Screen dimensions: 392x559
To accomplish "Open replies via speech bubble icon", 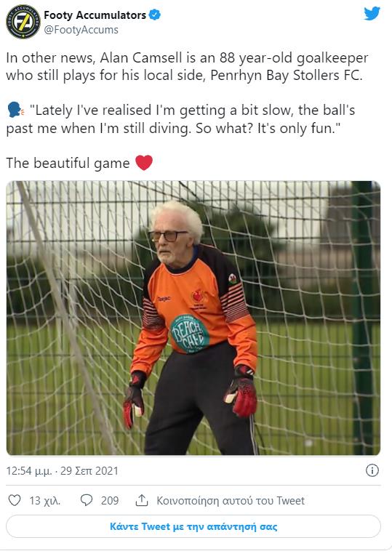I will click(x=87, y=500).
